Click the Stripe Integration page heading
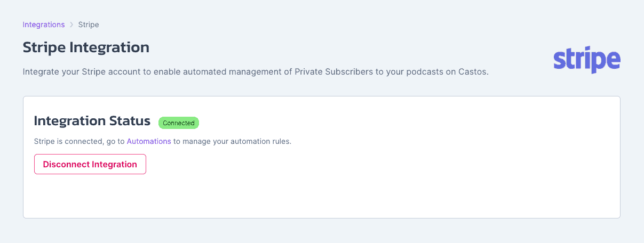The height and width of the screenshot is (243, 644). (x=86, y=47)
